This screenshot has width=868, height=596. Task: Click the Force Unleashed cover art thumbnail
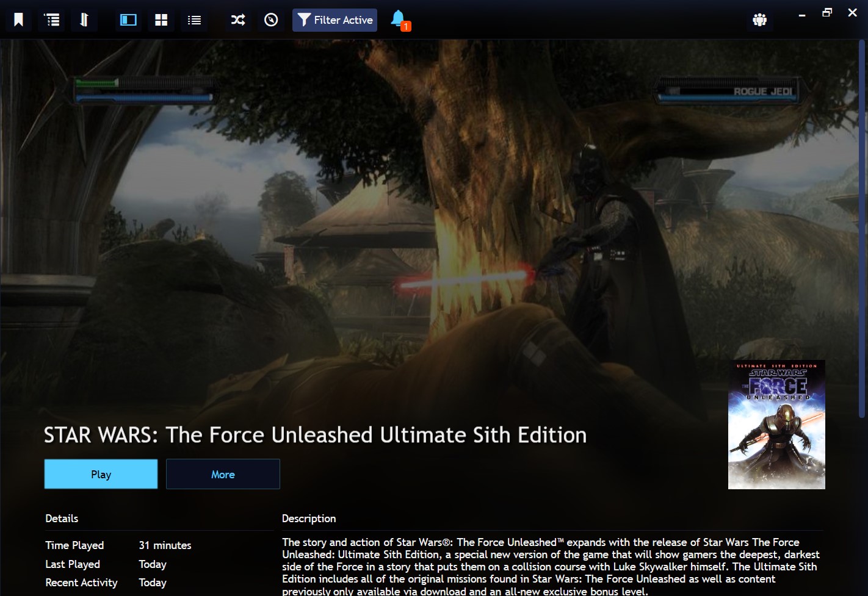pyautogui.click(x=776, y=425)
